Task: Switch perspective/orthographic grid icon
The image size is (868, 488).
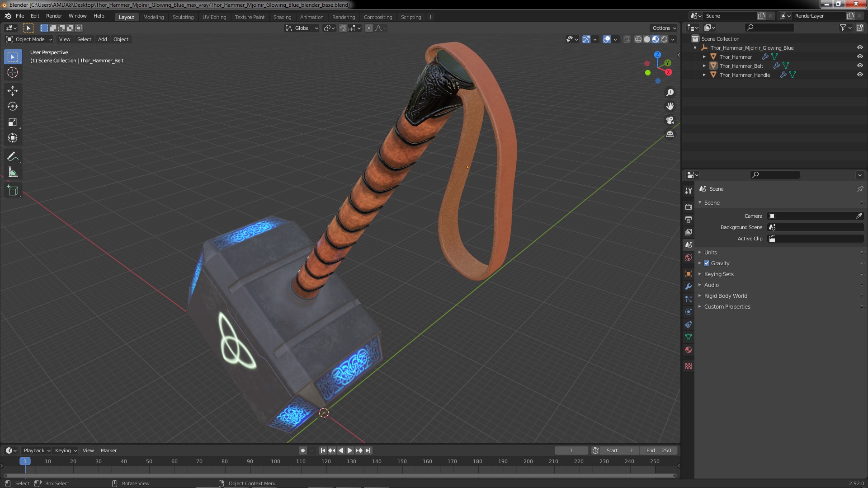Action: 670,134
